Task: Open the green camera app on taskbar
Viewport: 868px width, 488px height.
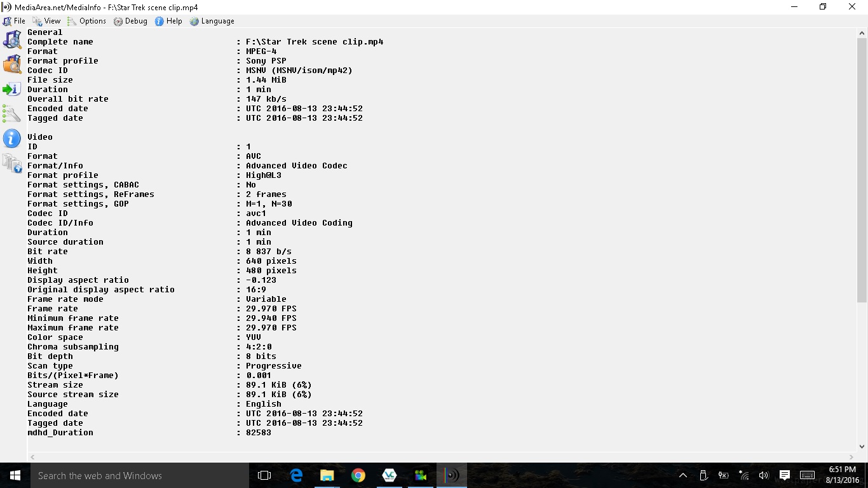Action: coord(421,475)
